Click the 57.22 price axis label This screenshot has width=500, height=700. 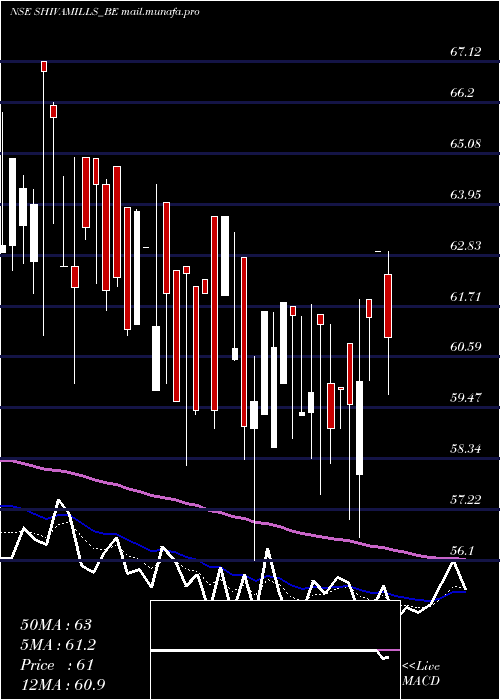[466, 499]
